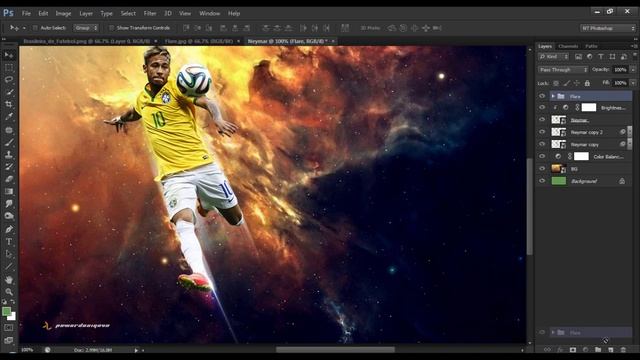This screenshot has height=360, width=640.
Task: Select the Path Selection tool
Action: 9,254
